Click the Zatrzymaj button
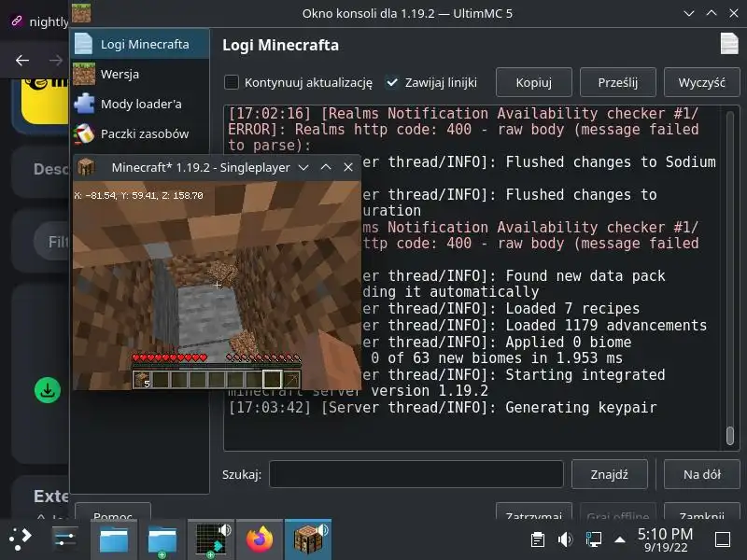Image resolution: width=747 pixels, height=560 pixels. (533, 511)
